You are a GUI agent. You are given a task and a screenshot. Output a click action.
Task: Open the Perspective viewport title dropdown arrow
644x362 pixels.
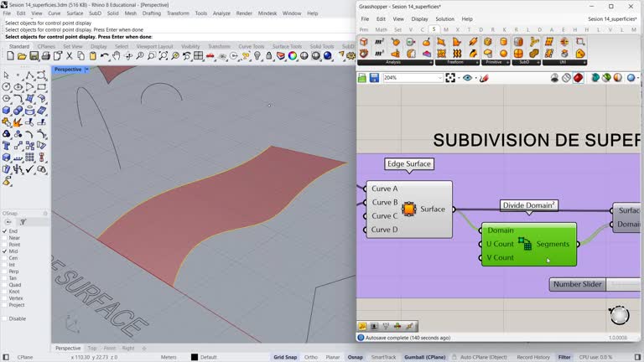coord(86,70)
